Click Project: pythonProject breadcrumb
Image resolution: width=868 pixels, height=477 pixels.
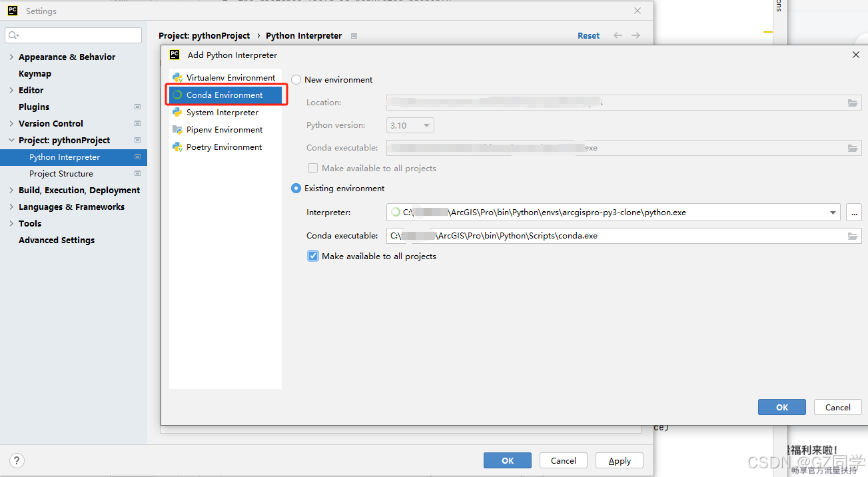(x=205, y=36)
